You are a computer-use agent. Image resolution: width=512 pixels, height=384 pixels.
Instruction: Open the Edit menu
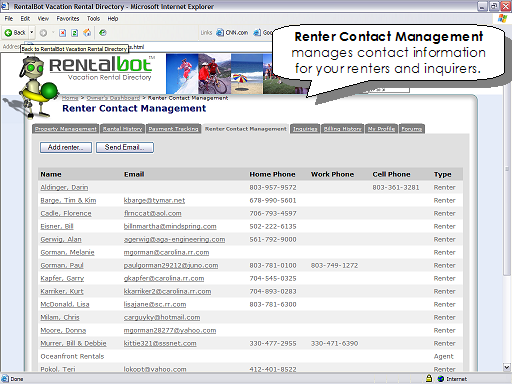pyautogui.click(x=25, y=19)
